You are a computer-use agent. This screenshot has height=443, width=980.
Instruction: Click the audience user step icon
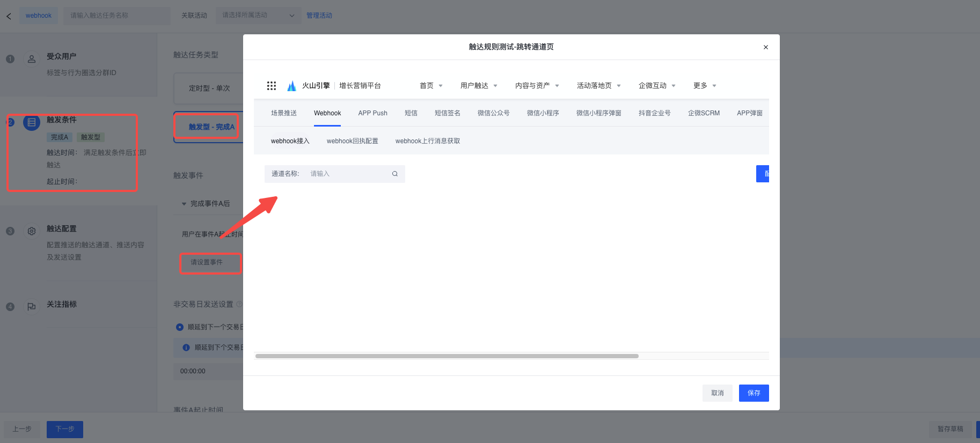(x=32, y=59)
